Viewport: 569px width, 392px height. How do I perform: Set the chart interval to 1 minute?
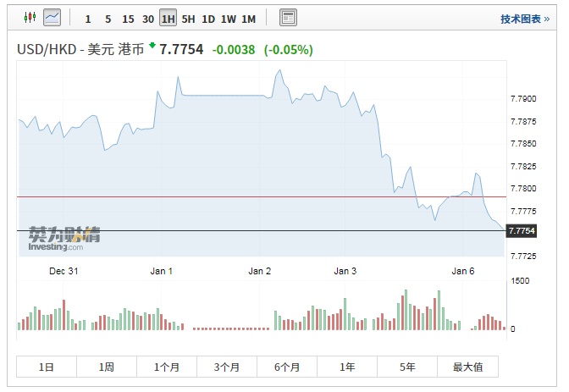coord(88,19)
